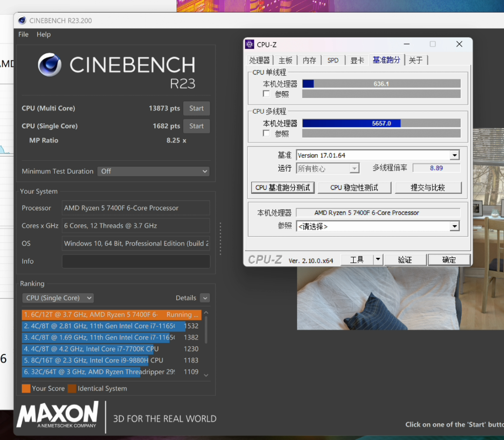504x440 pixels.
Task: Open the File menu in Cinebench
Action: click(x=23, y=35)
